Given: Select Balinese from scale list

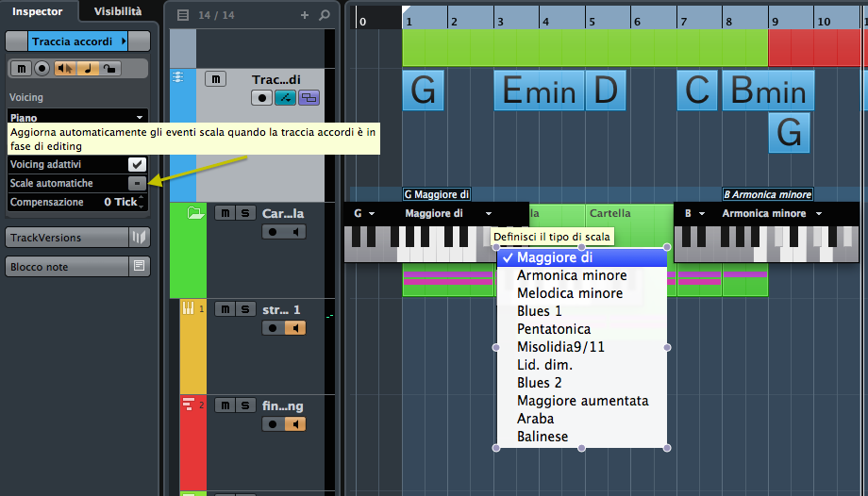Looking at the screenshot, I should coord(582,437).
